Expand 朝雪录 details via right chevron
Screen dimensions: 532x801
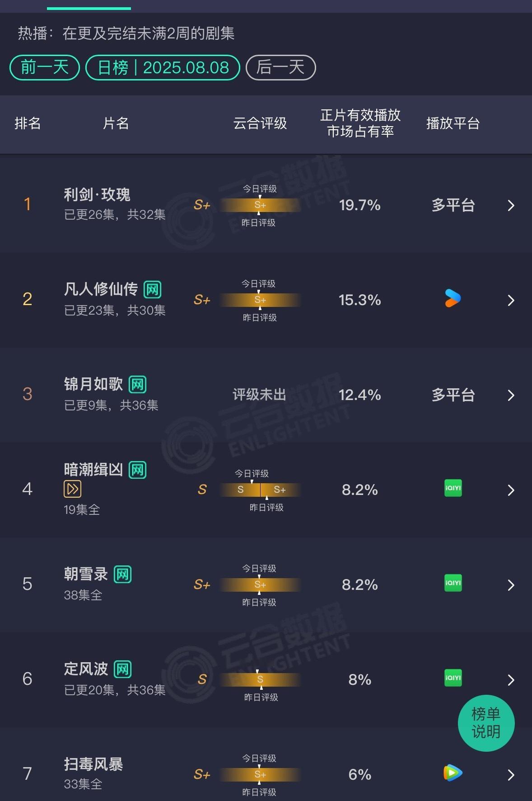tap(511, 585)
